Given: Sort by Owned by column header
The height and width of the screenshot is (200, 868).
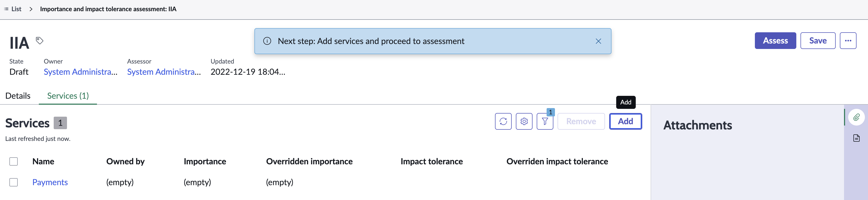Looking at the screenshot, I should [125, 162].
